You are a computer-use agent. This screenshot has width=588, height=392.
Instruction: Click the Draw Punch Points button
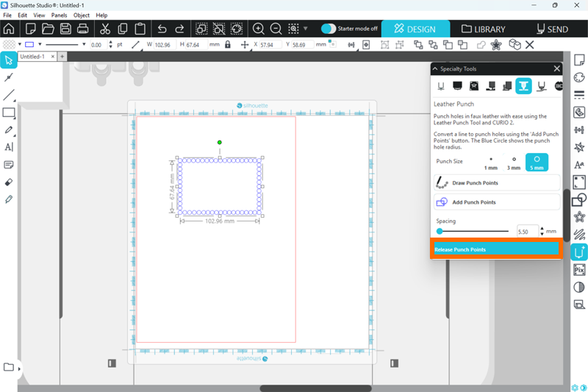click(496, 182)
